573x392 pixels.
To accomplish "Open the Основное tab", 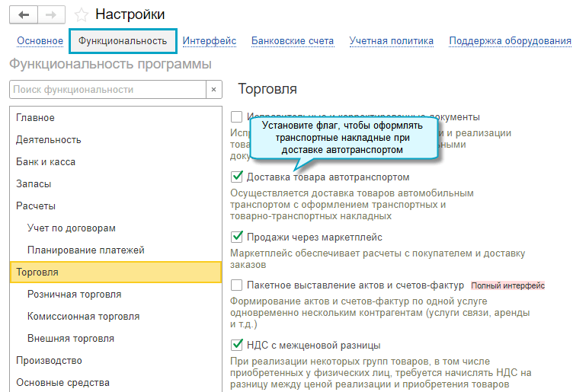I will 40,41.
